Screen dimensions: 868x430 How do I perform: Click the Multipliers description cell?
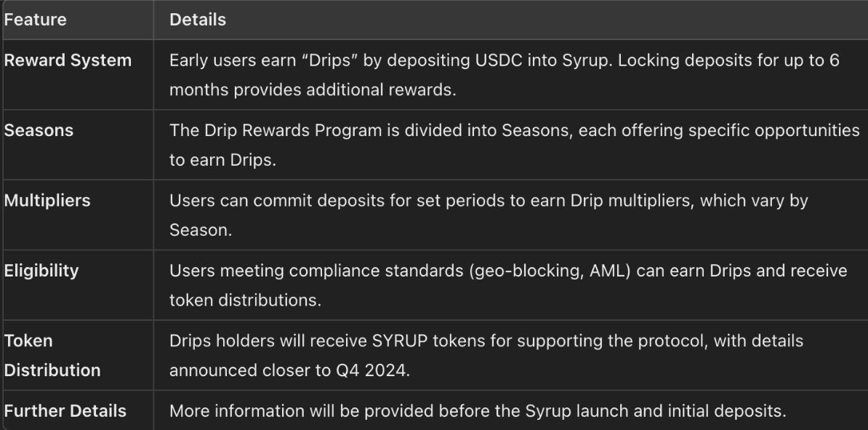(488, 215)
